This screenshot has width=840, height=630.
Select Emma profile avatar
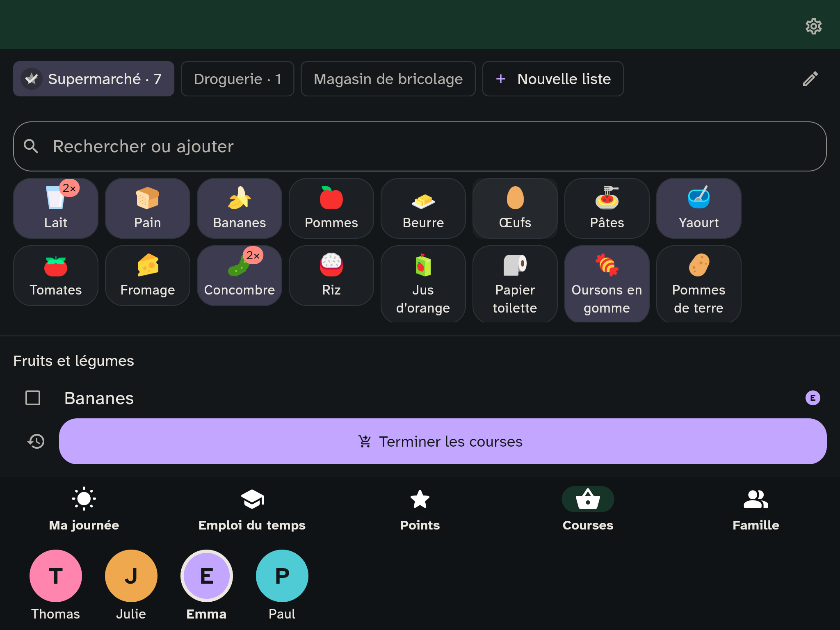coord(207,576)
